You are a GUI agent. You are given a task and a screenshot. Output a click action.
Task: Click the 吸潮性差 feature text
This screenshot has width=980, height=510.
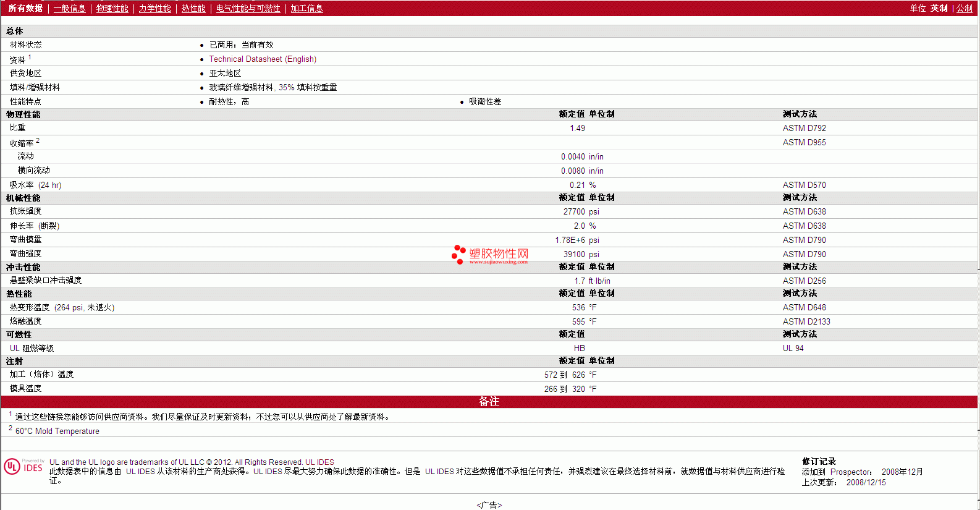click(485, 102)
